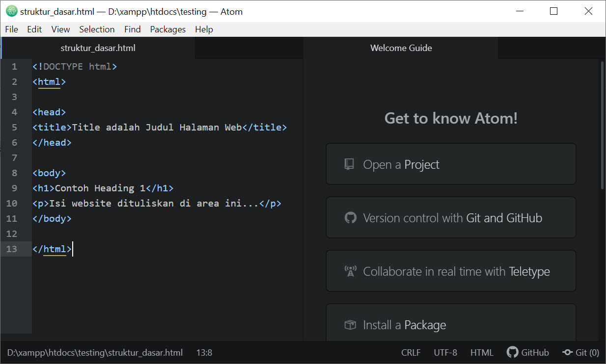Click the 13:8 cursor position indicator
606x364 pixels.
204,352
